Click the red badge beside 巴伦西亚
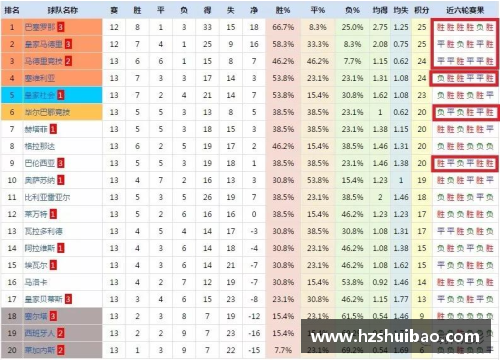The image size is (500, 362). pyautogui.click(x=60, y=163)
